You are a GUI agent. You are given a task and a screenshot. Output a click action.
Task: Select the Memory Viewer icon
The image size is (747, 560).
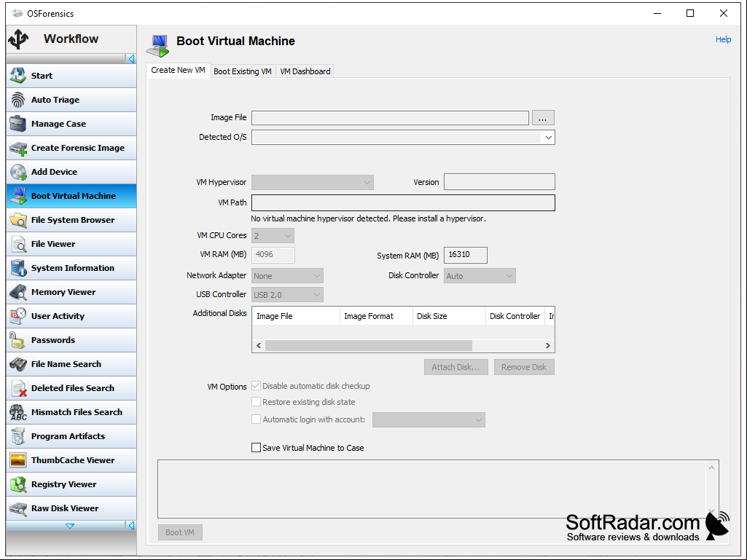point(18,292)
